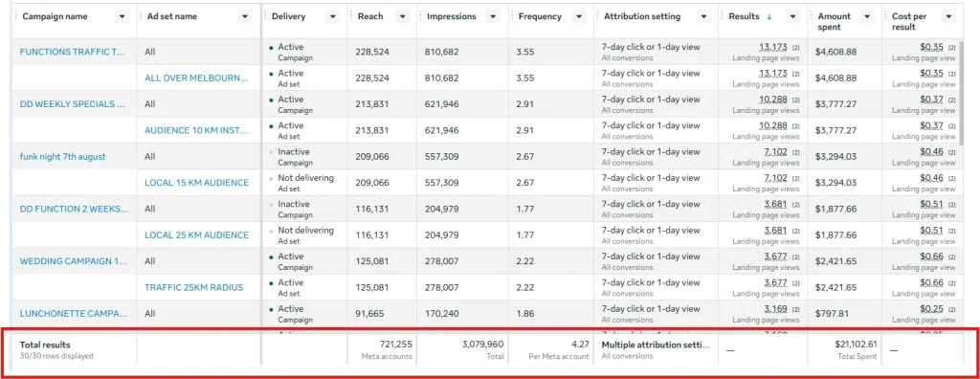Viewport: 980px width, 379px height.
Task: Open the Amount spent column dropdown
Action: pyautogui.click(x=867, y=17)
